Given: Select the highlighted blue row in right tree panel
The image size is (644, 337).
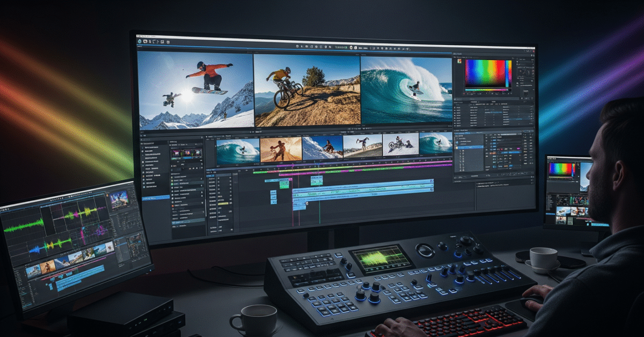Looking at the screenshot, I should tap(469, 146).
